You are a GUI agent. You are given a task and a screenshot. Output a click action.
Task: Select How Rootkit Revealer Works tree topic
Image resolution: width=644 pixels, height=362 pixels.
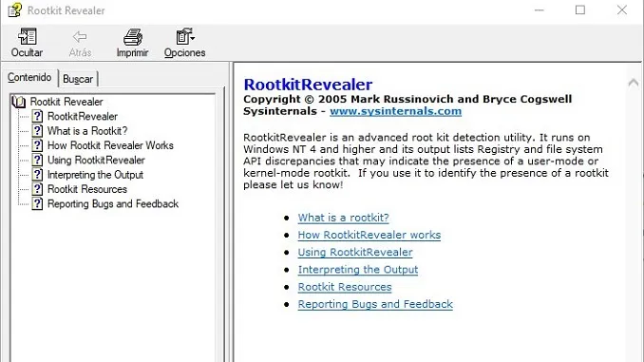pos(110,145)
